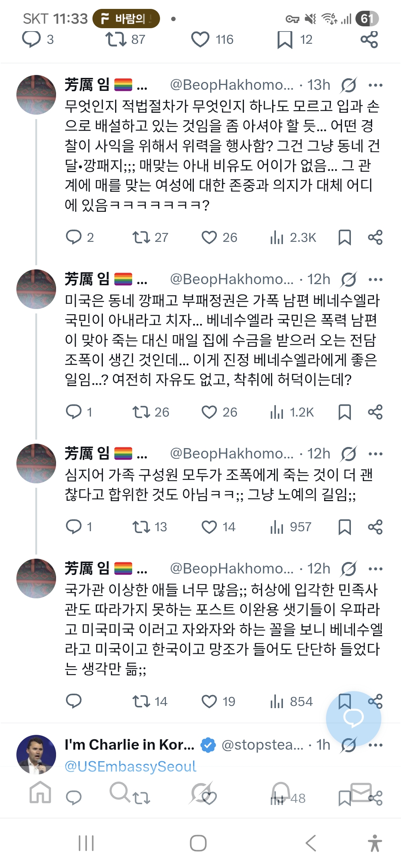Open the Search tab in bottom navigation

tap(120, 791)
